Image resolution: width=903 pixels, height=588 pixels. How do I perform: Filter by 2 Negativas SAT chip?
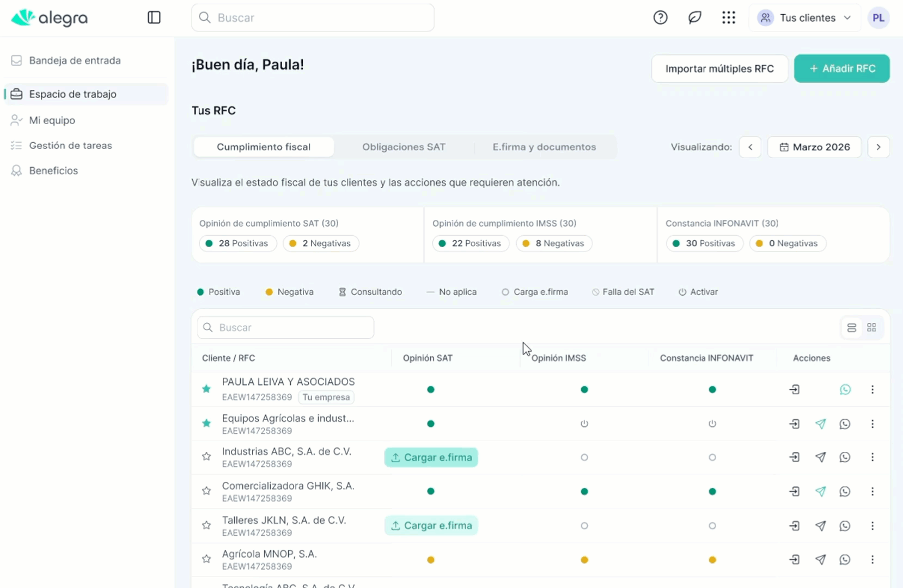[321, 243]
